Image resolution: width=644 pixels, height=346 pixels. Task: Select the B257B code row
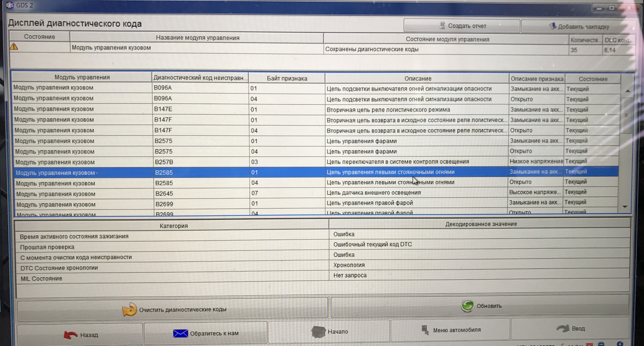coord(316,162)
